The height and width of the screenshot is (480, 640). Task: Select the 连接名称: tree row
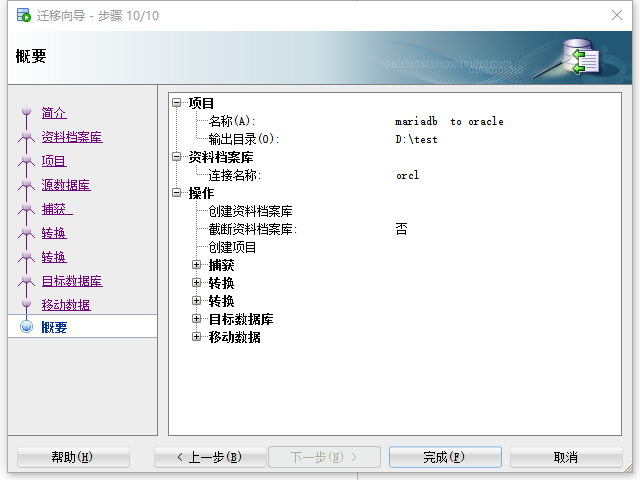click(x=235, y=175)
